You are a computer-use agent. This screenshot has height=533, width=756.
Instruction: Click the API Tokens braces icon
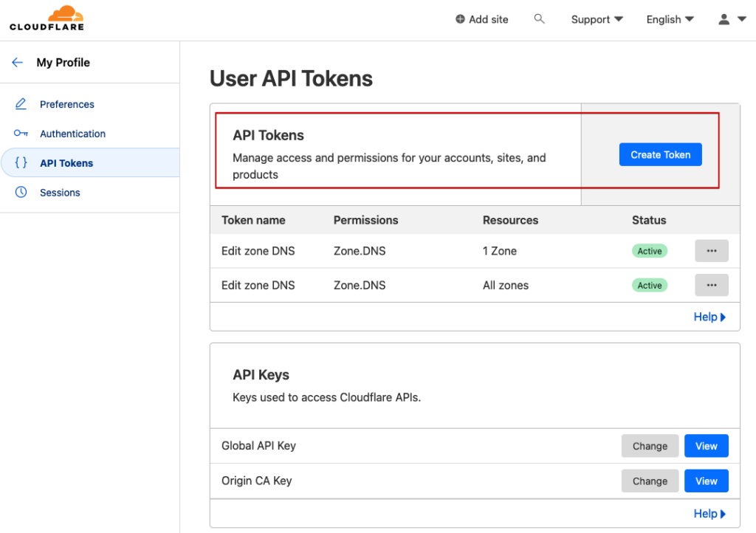point(21,163)
